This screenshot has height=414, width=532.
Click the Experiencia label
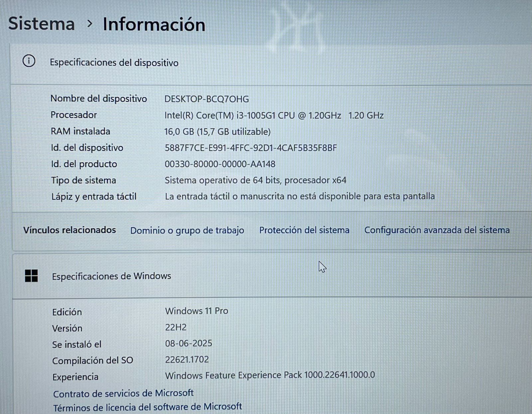point(75,377)
